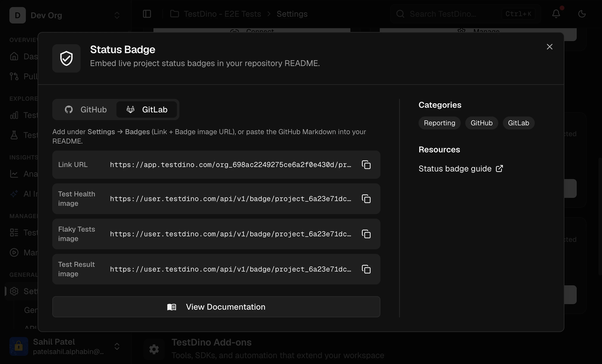The image size is (602, 364).
Task: Expand the Sahil Patel user menu
Action: tap(117, 346)
